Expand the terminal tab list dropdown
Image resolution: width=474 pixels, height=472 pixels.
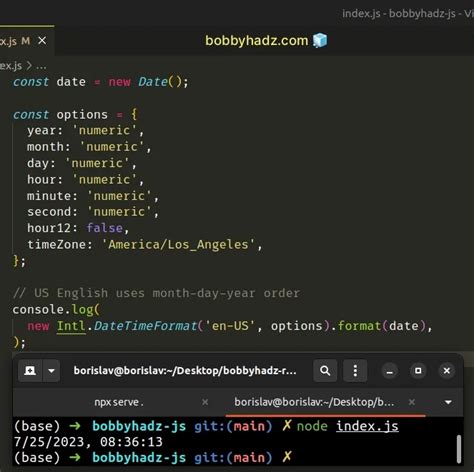(x=448, y=402)
